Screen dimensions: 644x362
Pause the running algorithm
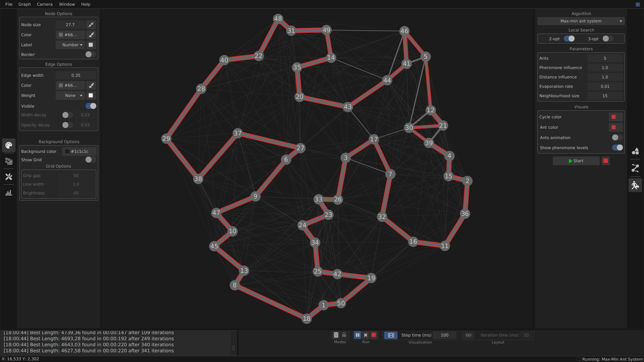tap(358, 335)
